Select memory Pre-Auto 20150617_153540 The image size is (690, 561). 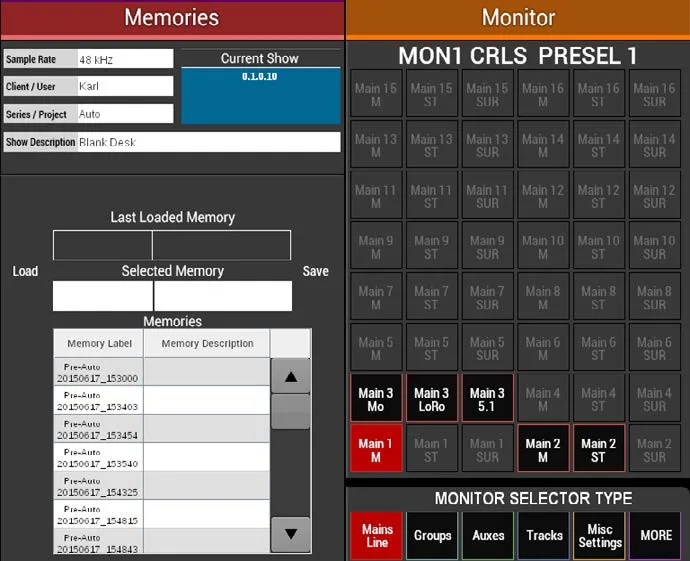pos(162,458)
